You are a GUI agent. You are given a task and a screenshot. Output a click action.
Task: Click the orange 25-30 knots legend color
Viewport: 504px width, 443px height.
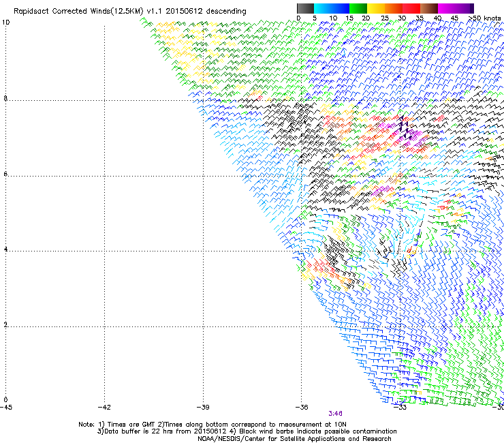coord(394,8)
